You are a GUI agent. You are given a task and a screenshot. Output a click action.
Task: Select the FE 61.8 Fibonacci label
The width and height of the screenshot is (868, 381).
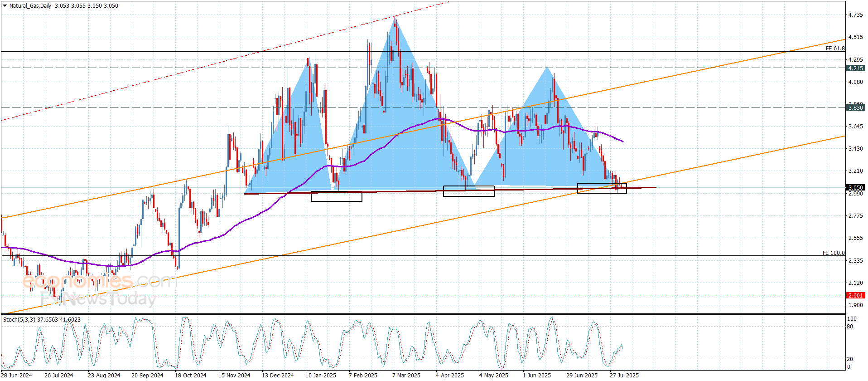tap(835, 48)
